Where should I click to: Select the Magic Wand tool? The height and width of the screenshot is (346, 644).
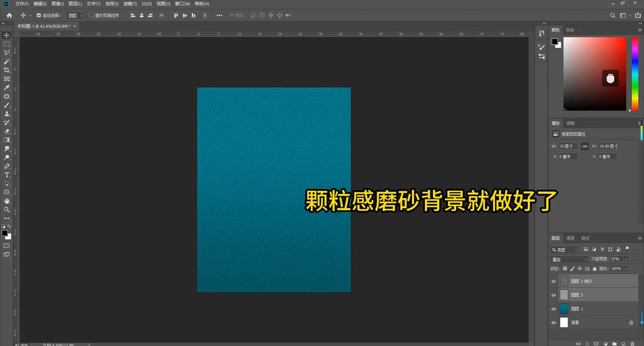tap(7, 62)
